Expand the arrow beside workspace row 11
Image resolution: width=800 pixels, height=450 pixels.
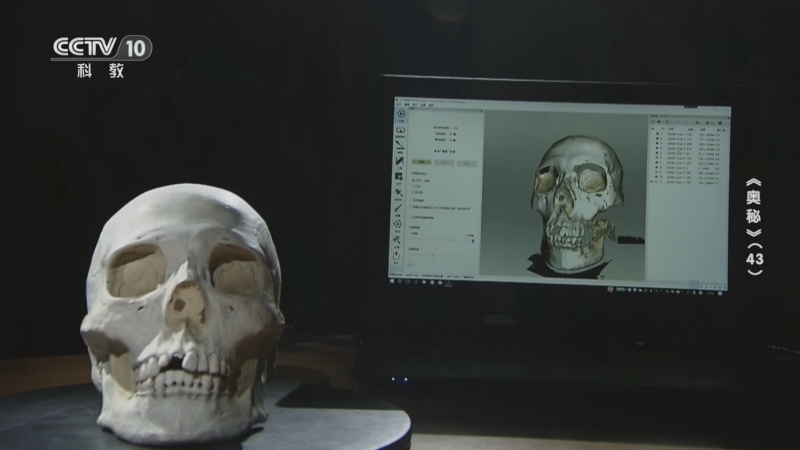652,181
